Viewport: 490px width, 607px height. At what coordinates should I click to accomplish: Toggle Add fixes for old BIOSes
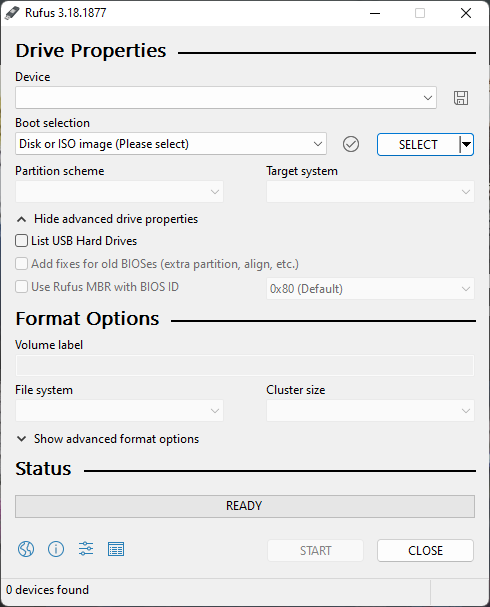(21, 264)
